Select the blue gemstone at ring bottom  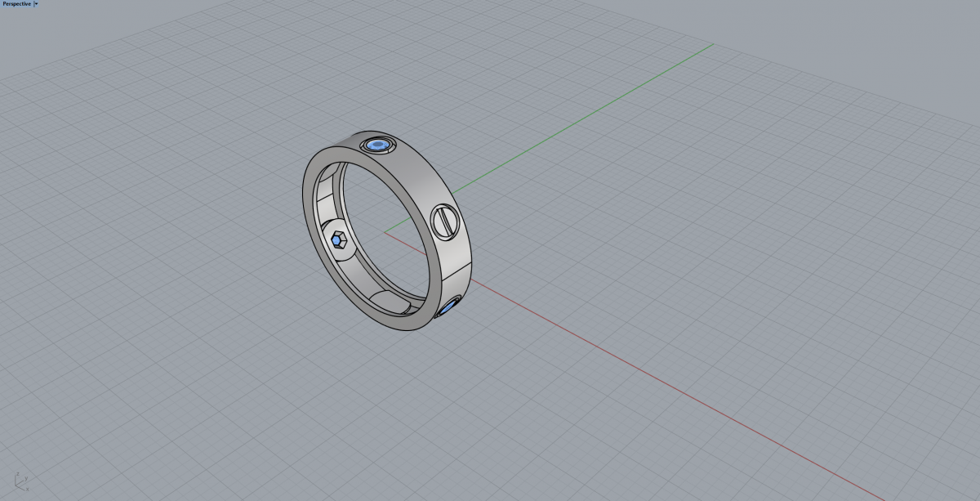tap(448, 309)
